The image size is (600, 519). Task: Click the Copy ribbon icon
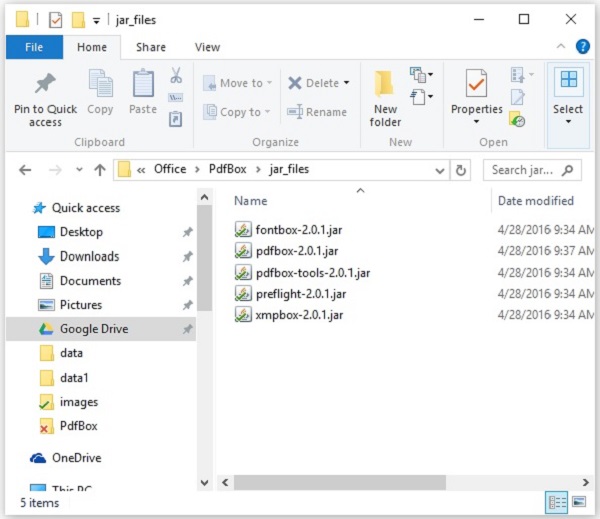(101, 83)
